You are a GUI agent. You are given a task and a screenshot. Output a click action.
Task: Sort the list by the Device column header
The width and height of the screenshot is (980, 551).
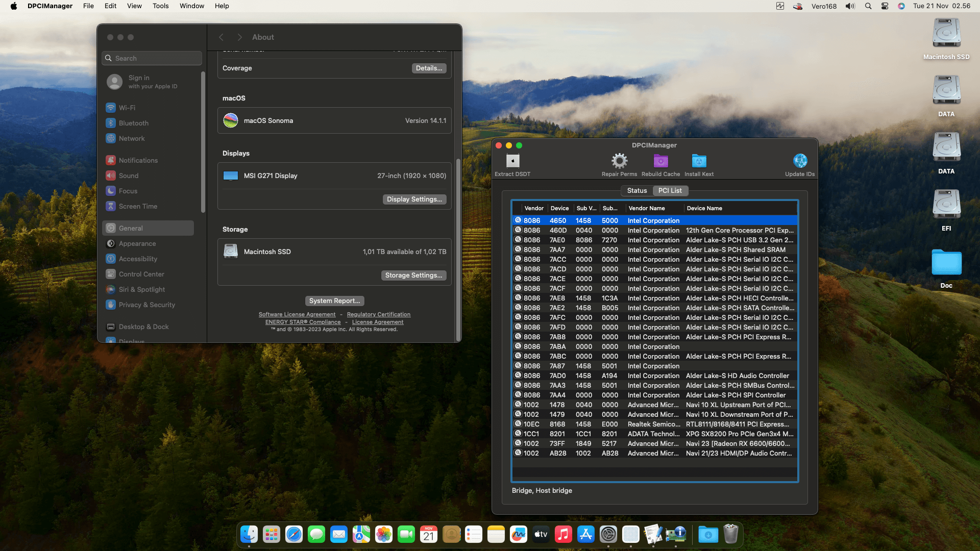coord(559,208)
